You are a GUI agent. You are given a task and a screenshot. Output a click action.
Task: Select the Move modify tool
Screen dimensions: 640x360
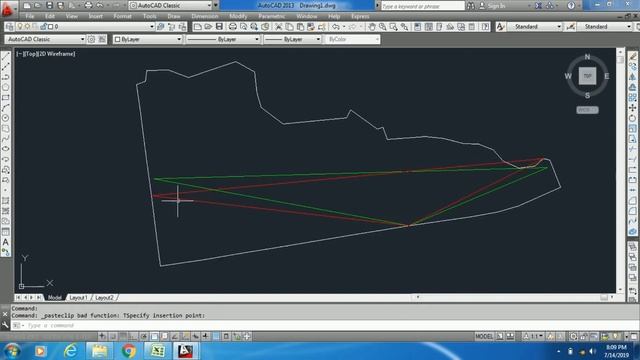(633, 108)
